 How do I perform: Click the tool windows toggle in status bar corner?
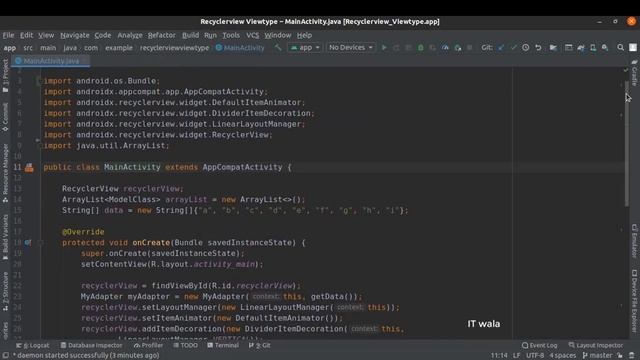[6, 356]
